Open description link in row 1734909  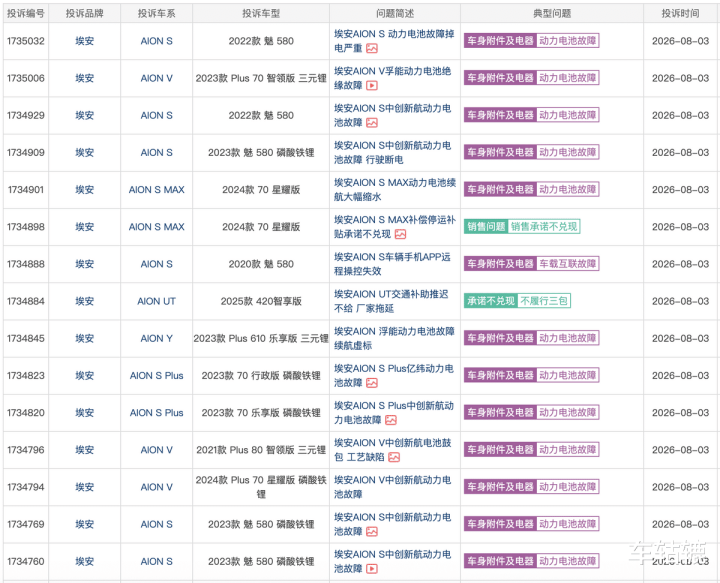point(393,152)
